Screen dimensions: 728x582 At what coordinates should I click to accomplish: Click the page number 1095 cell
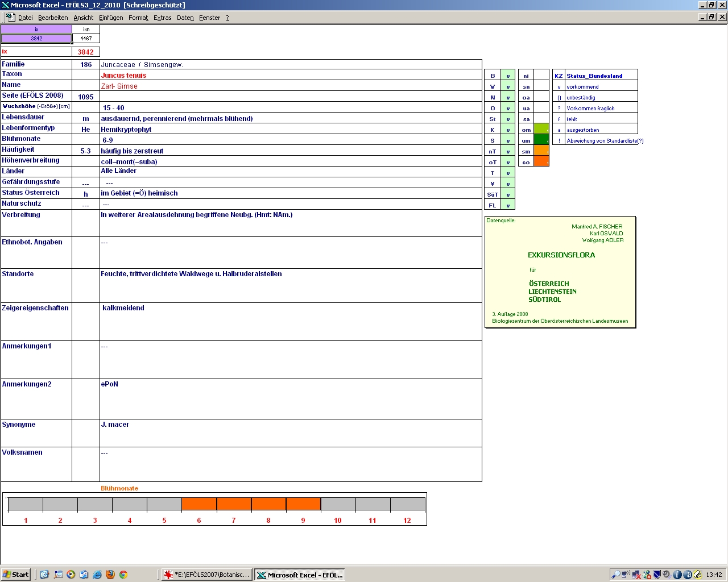click(86, 97)
